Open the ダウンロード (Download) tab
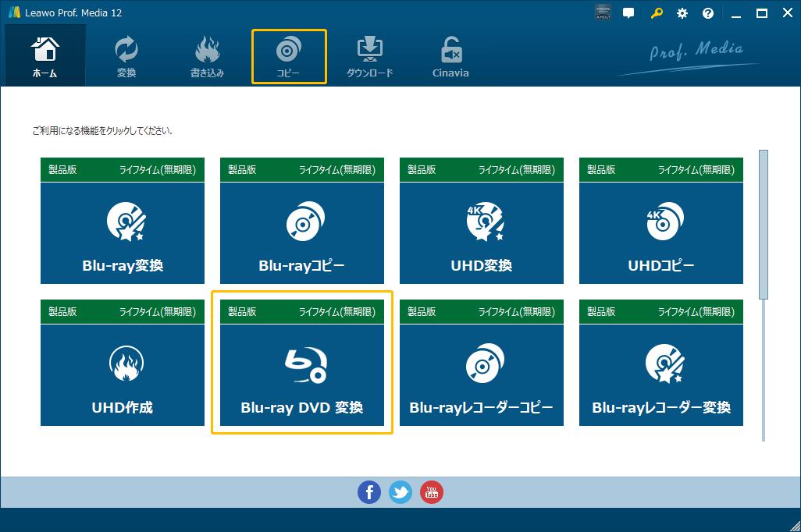Image resolution: width=801 pixels, height=532 pixels. click(x=370, y=55)
